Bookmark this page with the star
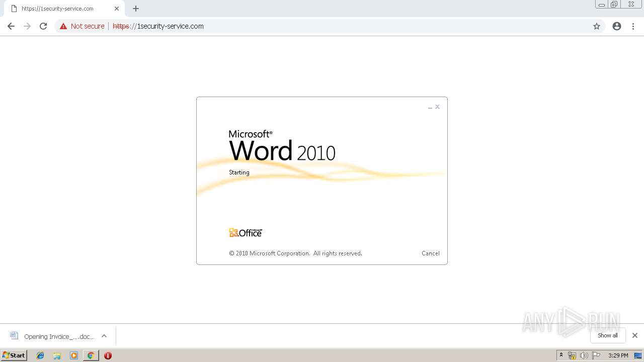 (597, 26)
